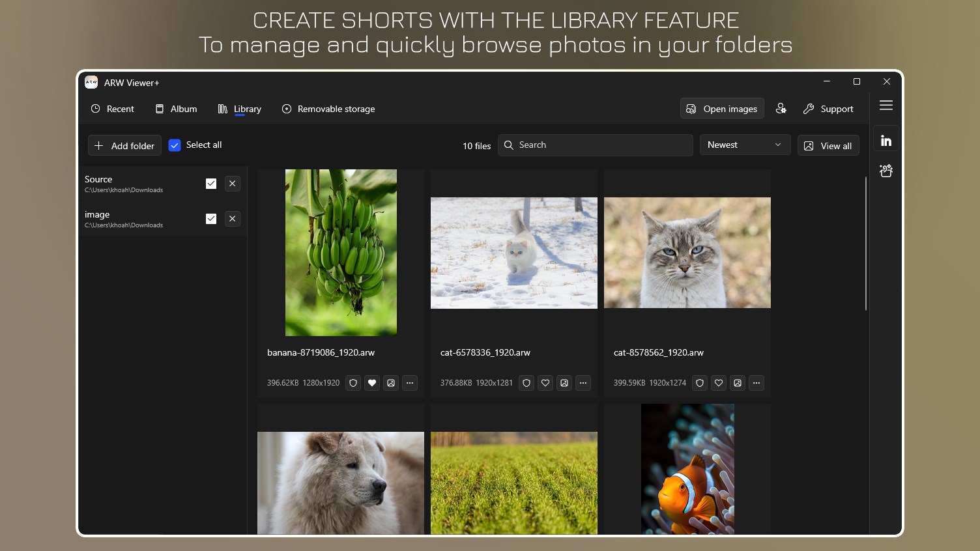Toggle the Source folder checkbox
980x551 pixels.
pyautogui.click(x=211, y=184)
